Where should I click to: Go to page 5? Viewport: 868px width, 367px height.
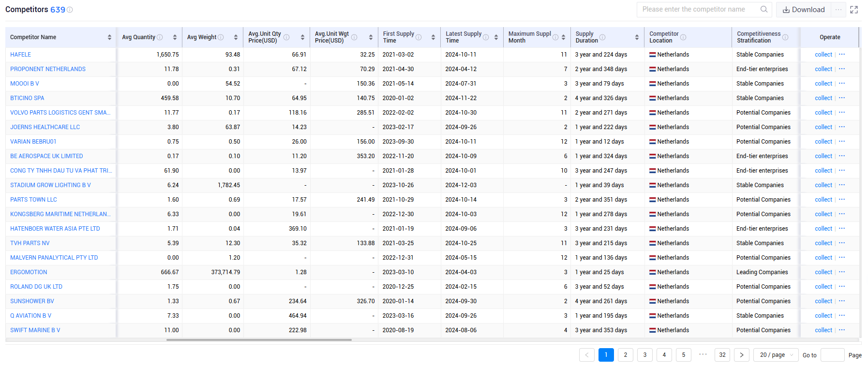tap(684, 355)
